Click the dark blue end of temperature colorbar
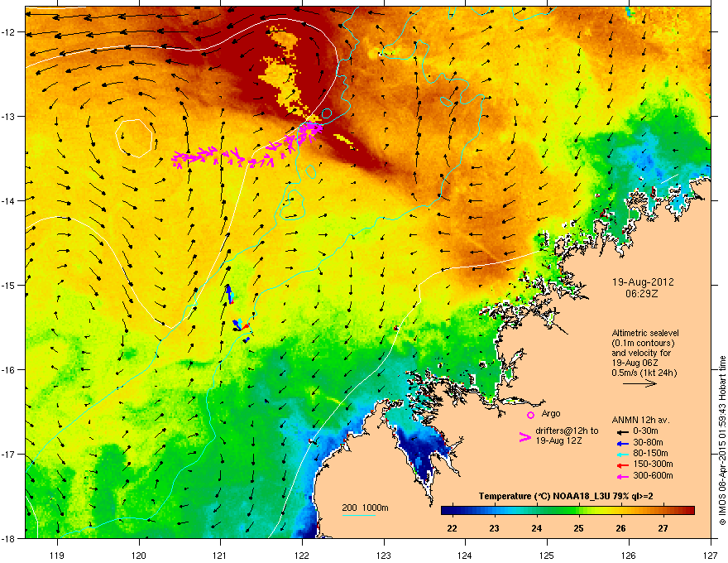 [448, 511]
